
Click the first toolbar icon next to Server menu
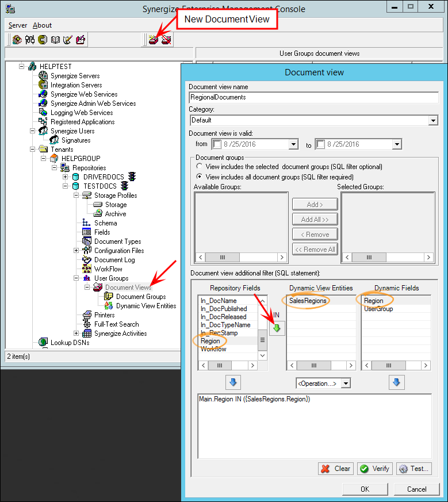point(17,40)
